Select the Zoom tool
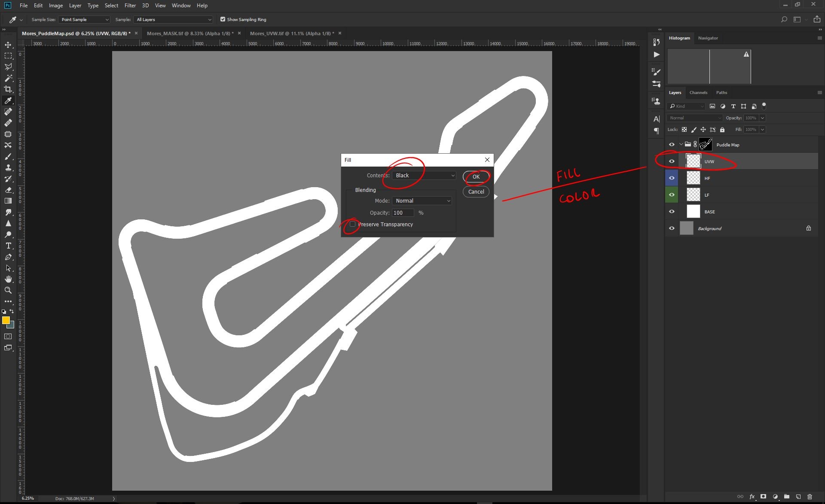 pyautogui.click(x=8, y=290)
